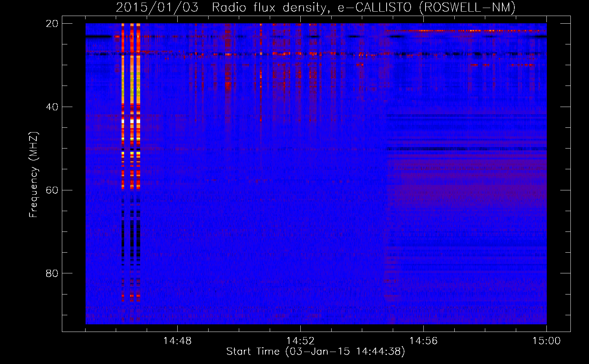Click the frequency tick label '20'
The height and width of the screenshot is (364, 589).
52,24
